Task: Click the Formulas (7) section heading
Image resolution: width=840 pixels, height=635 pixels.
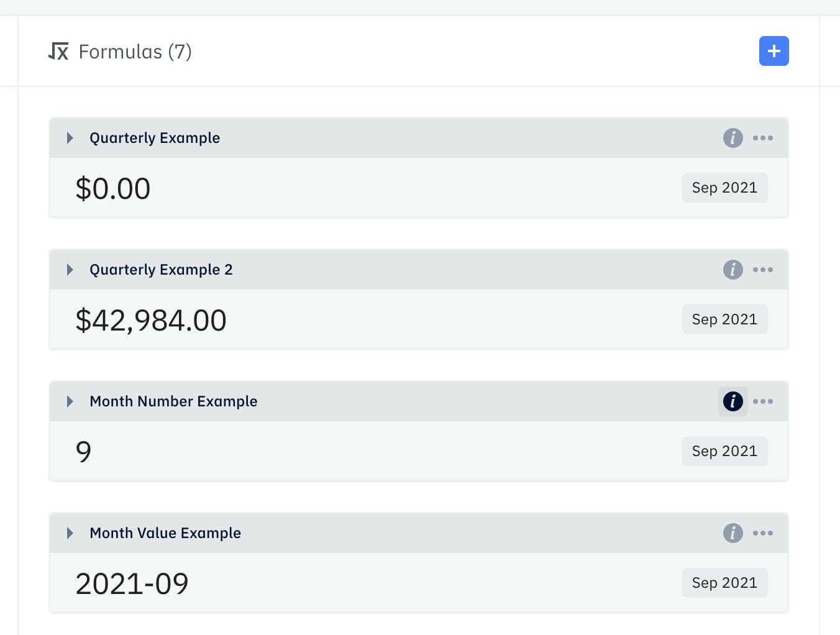Action: (x=135, y=52)
